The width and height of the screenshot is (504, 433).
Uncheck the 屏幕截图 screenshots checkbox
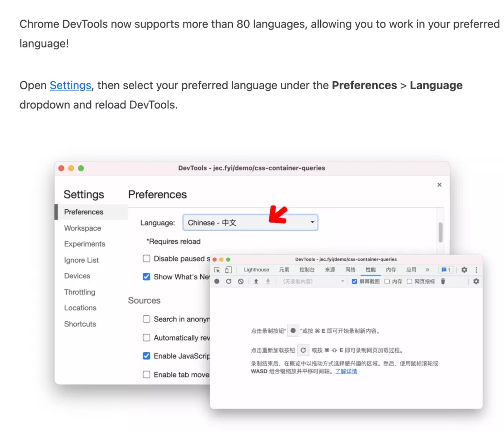(354, 281)
